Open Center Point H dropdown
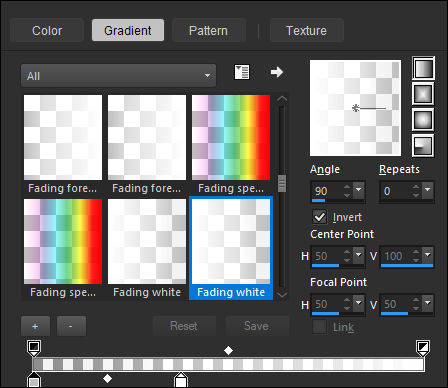 359,255
